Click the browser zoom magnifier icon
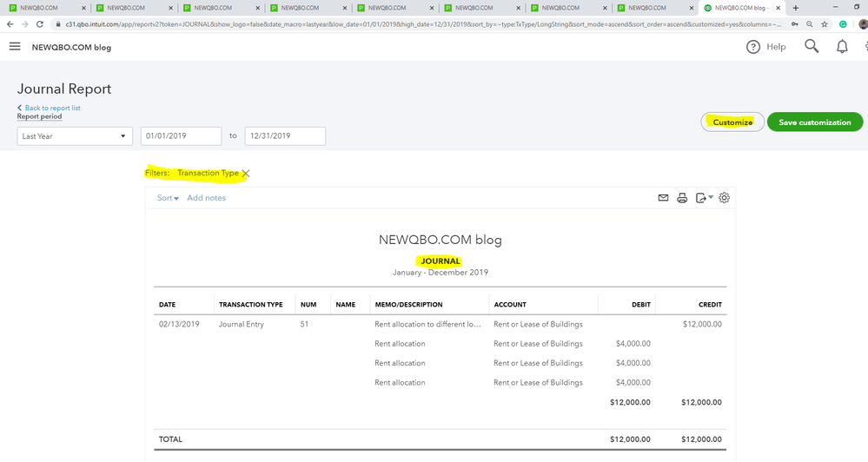868x462 pixels. point(809,24)
